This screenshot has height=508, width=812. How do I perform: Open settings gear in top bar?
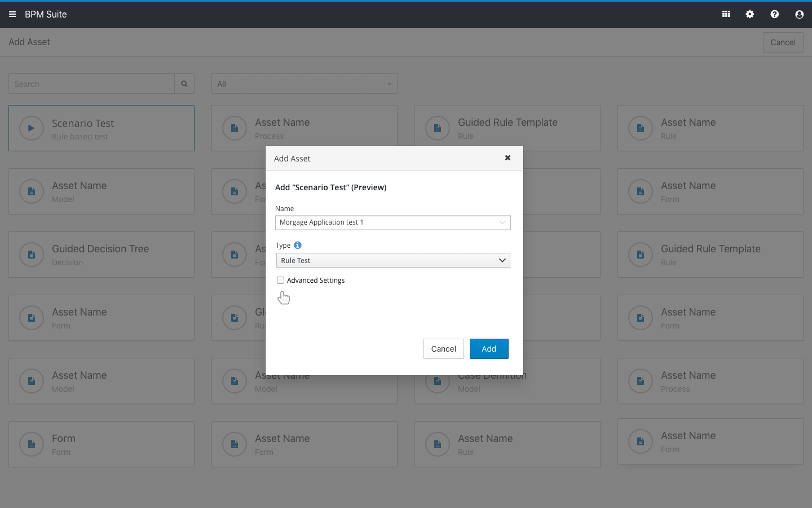point(750,14)
